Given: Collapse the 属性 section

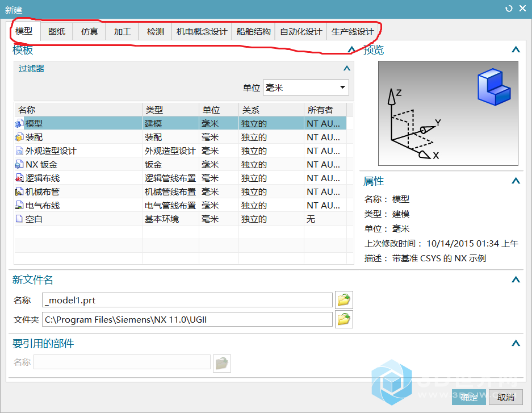Looking at the screenshot, I should point(516,181).
